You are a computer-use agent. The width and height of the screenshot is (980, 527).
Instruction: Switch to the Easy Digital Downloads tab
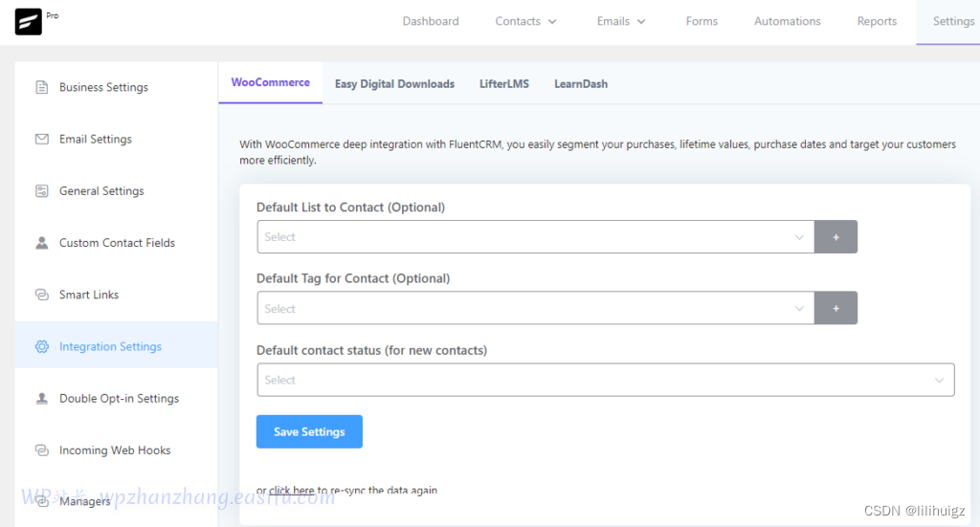[394, 83]
